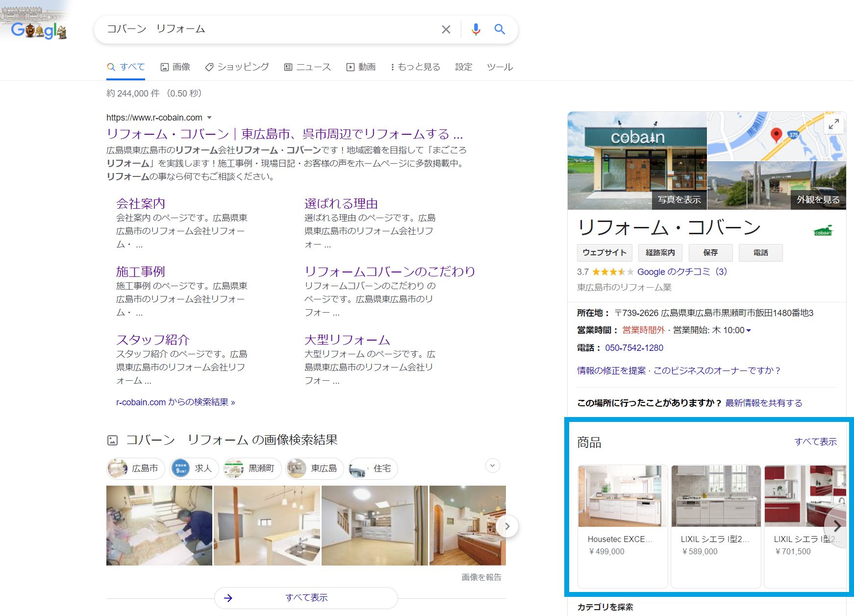Select the 東広島 image filter chip
The width and height of the screenshot is (854, 616).
click(315, 468)
